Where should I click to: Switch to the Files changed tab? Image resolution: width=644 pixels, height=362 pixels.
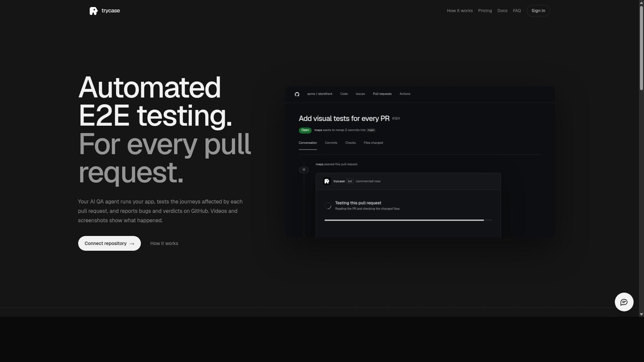tap(373, 143)
